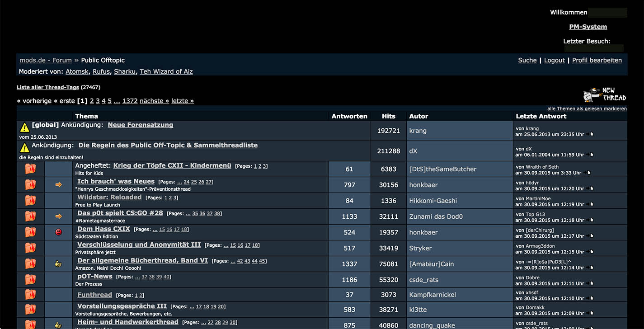Click orange arrow icon on CS:GO #28 row
The height and width of the screenshot is (329, 644).
58,216
